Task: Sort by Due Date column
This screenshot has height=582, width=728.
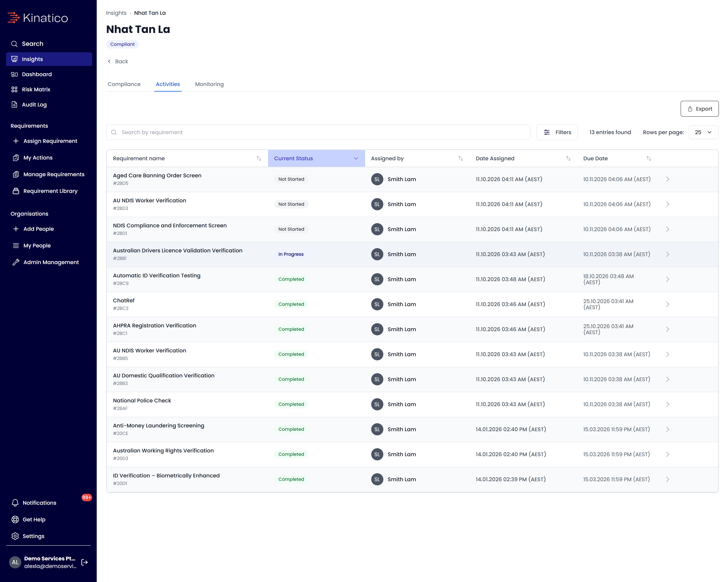Action: (x=649, y=158)
